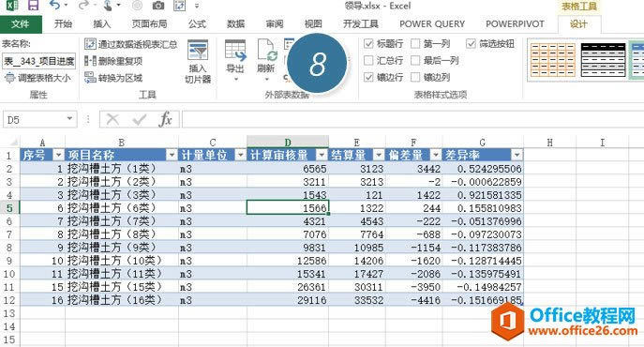Screen dimensions: 644x347
Task: Select the orange table style thumbnail
Action: (553, 60)
